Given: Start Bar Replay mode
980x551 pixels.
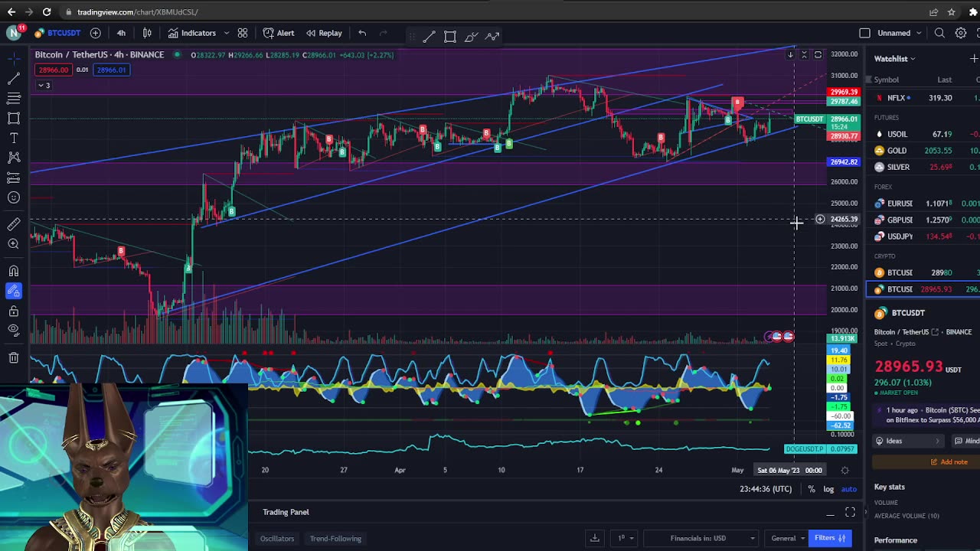Looking at the screenshot, I should [x=324, y=33].
